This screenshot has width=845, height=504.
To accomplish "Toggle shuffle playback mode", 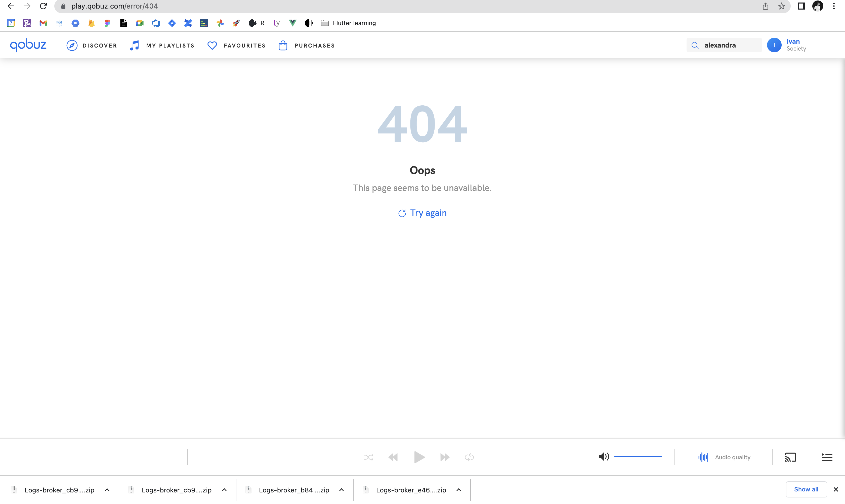I will pyautogui.click(x=368, y=457).
